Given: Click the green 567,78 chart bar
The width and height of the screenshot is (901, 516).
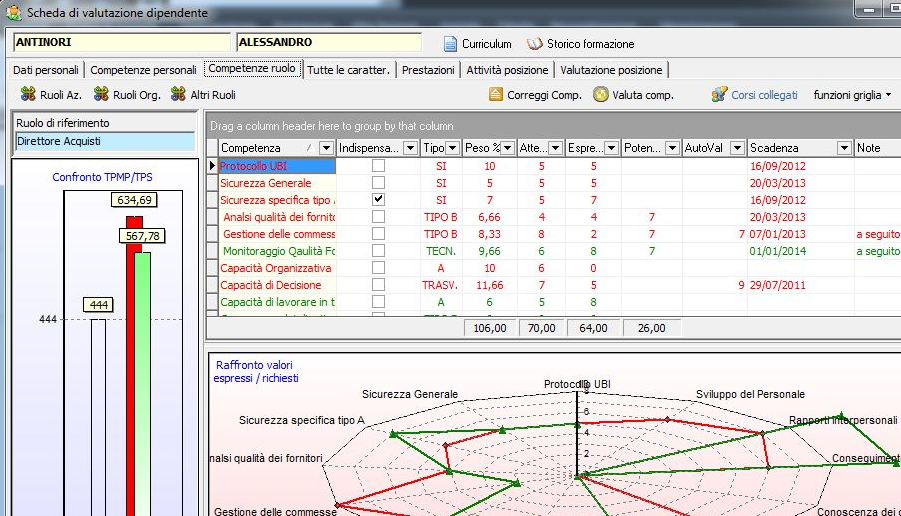Looking at the screenshot, I should [x=143, y=384].
